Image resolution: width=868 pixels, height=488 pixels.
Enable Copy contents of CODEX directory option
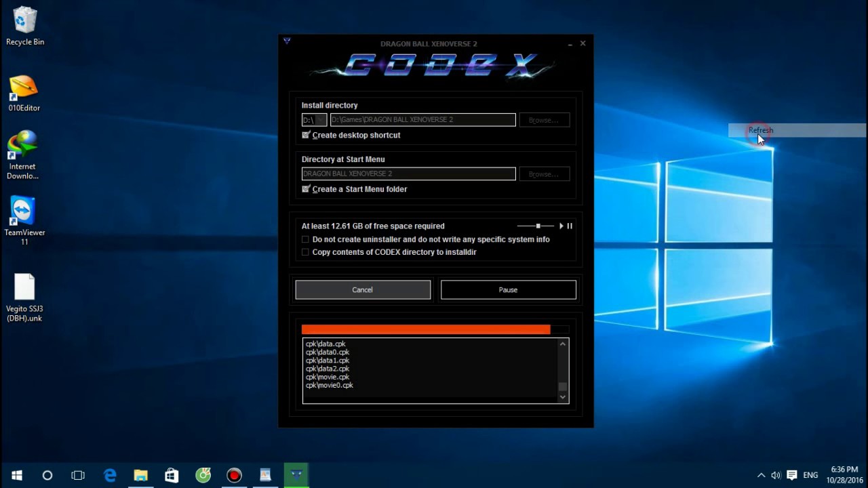tap(305, 252)
